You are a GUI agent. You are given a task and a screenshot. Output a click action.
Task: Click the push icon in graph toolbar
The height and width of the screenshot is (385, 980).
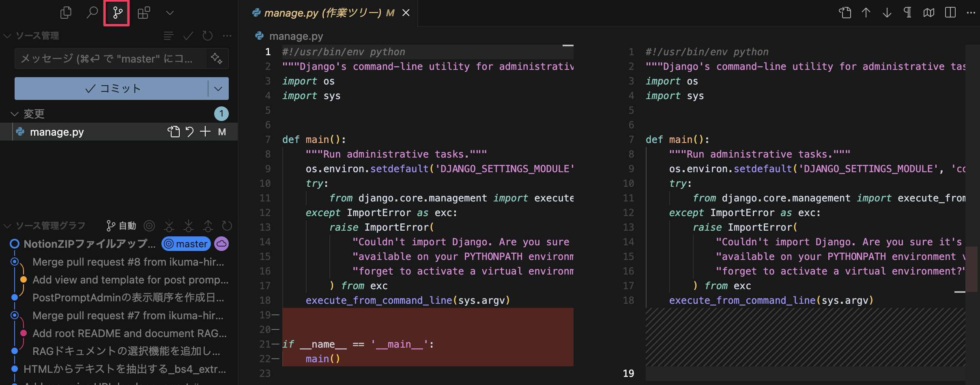(208, 226)
